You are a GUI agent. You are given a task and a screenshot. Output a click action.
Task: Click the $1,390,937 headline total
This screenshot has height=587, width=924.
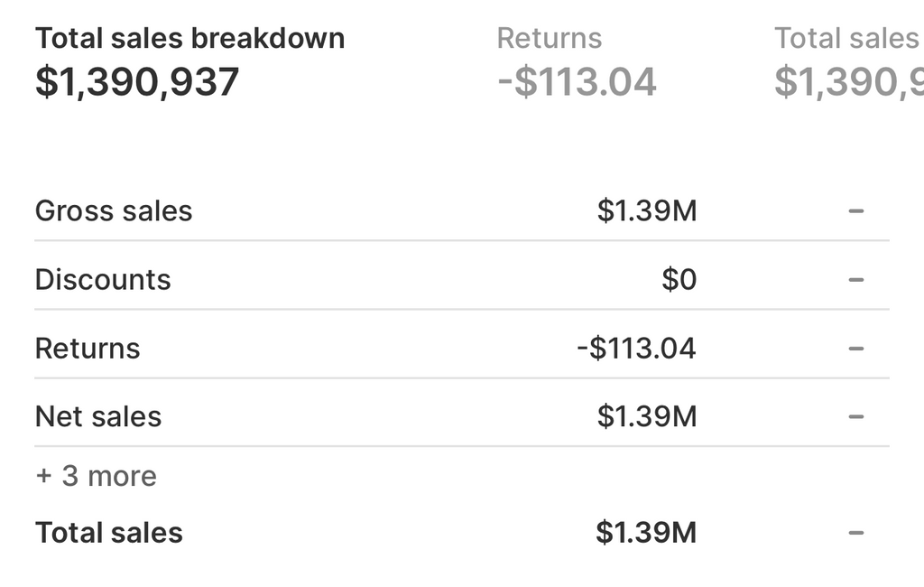[x=137, y=82]
